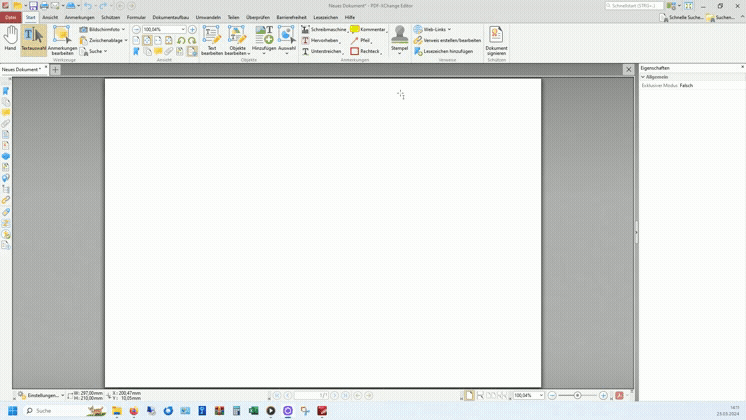Open the bookmarks panel in left sidebar

[x=6, y=91]
